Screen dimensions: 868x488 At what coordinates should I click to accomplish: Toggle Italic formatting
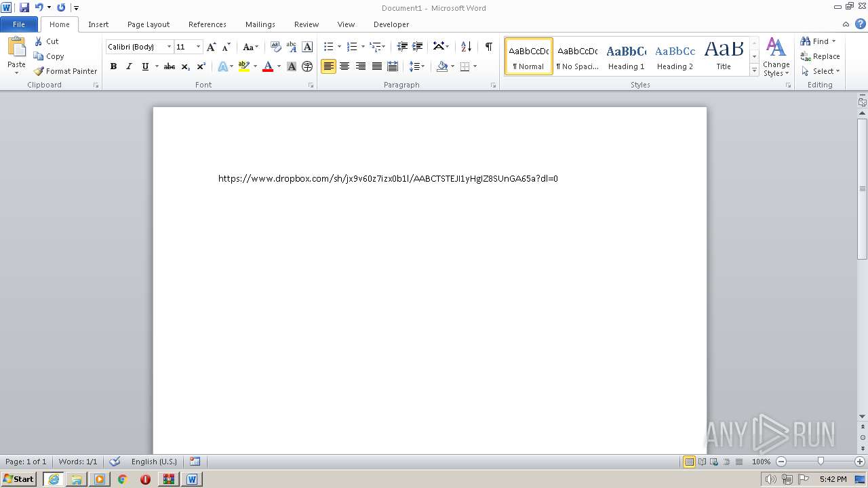click(x=129, y=66)
